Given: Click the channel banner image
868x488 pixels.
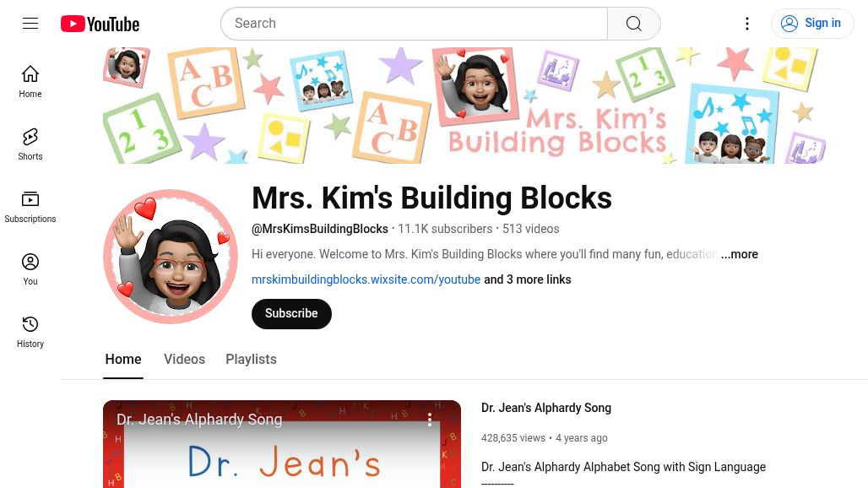Looking at the screenshot, I should click(x=464, y=106).
